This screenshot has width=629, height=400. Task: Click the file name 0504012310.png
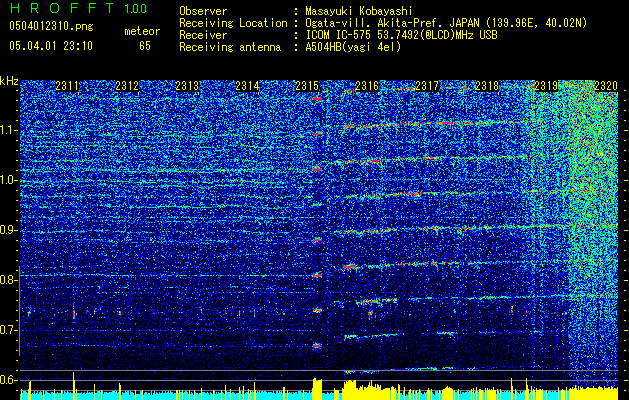51,26
